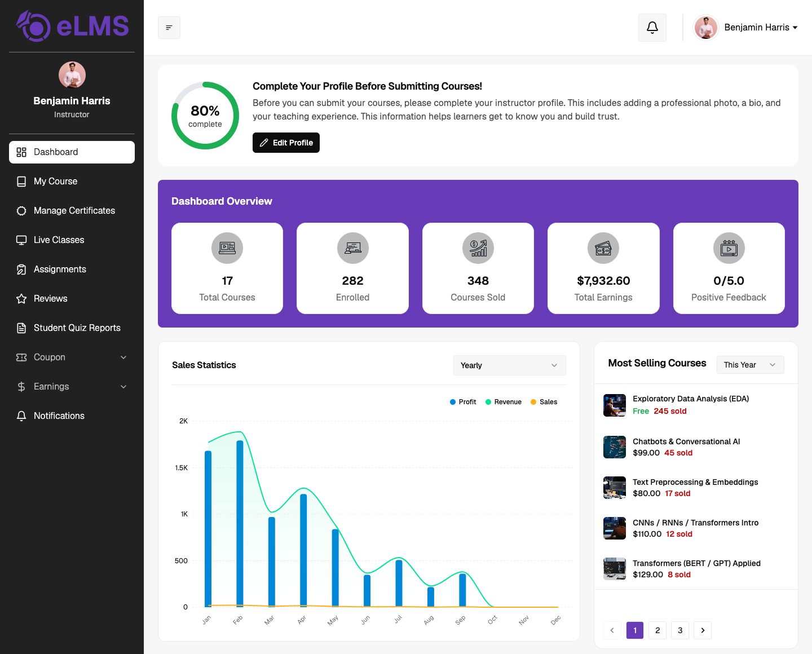
Task: Open Chatbots & Conversational AI course title
Action: click(686, 441)
